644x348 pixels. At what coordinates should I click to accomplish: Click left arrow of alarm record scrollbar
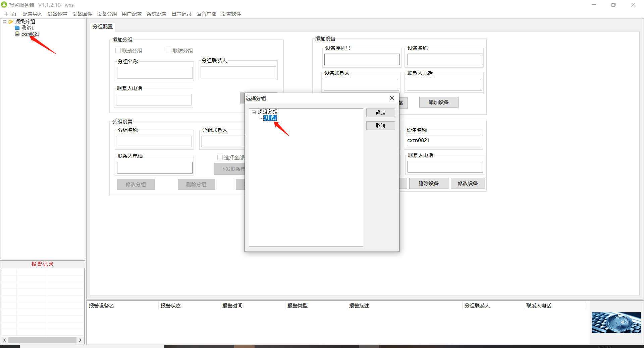click(x=5, y=340)
